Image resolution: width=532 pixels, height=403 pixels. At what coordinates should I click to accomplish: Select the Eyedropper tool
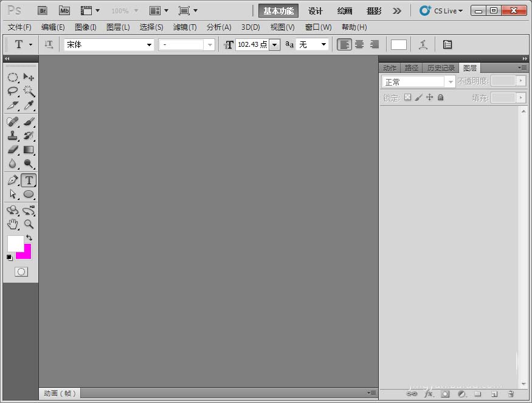(x=29, y=106)
